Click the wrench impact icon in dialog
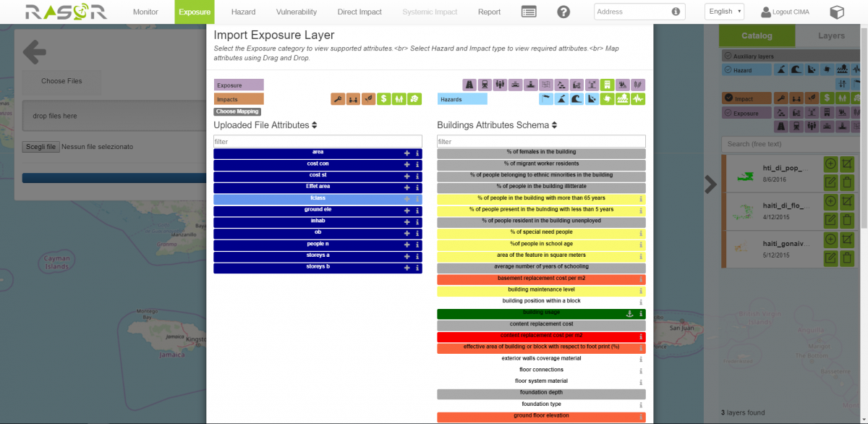 pos(338,99)
